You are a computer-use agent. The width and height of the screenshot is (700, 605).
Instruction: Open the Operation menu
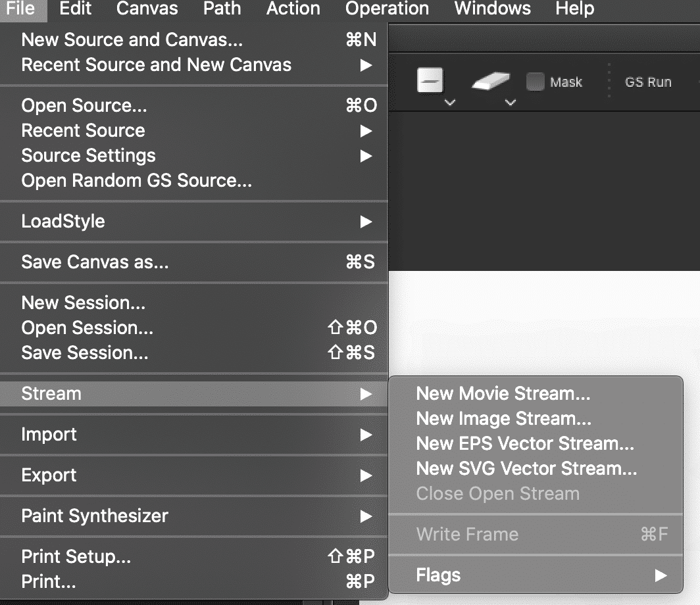[x=387, y=9]
